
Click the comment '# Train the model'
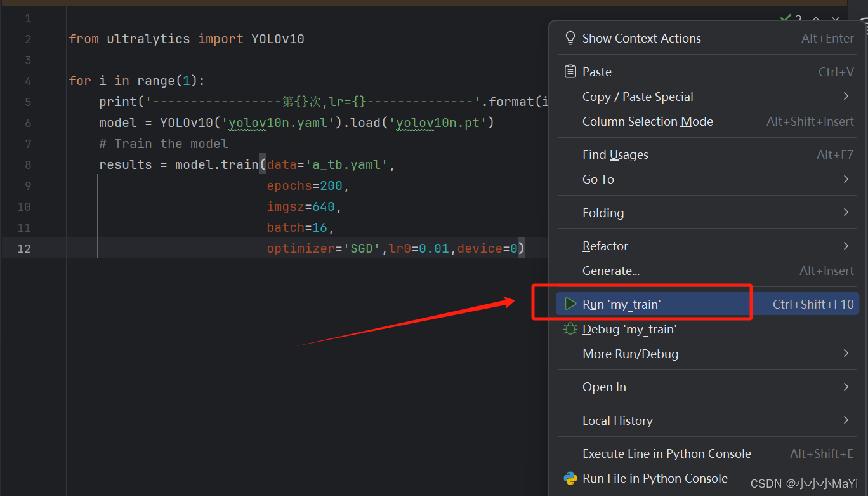pos(164,144)
